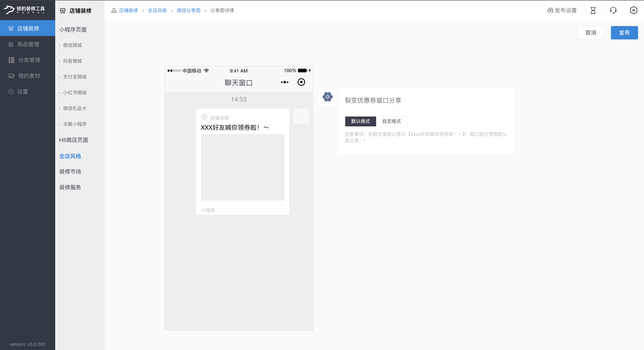Select 微信商城 in submenu
This screenshot has height=350, width=644.
73,45
